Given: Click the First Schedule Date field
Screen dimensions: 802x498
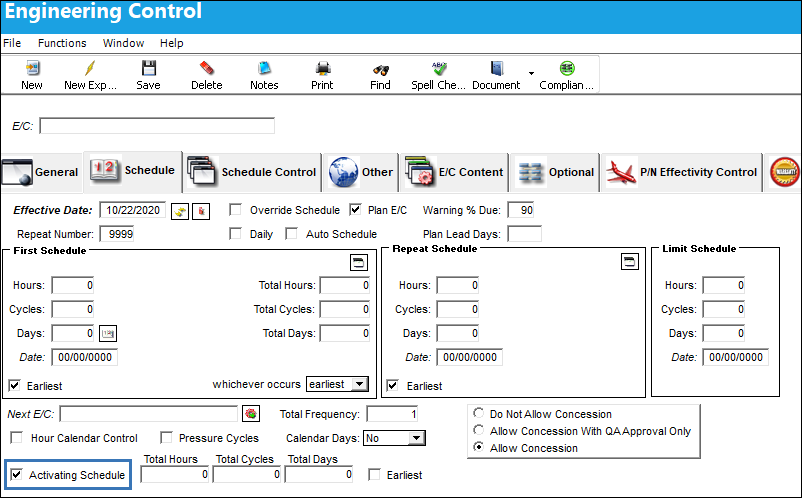Looking at the screenshot, I should click(84, 357).
